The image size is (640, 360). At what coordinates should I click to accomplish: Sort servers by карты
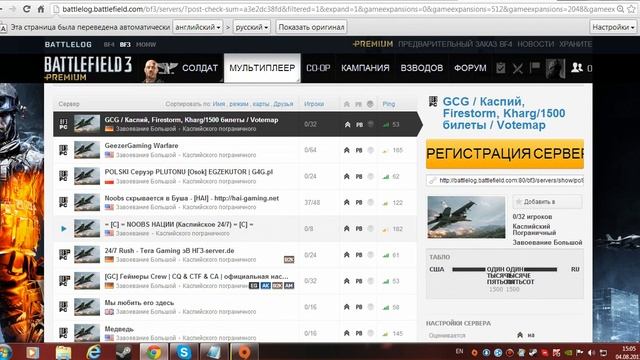tap(261, 104)
